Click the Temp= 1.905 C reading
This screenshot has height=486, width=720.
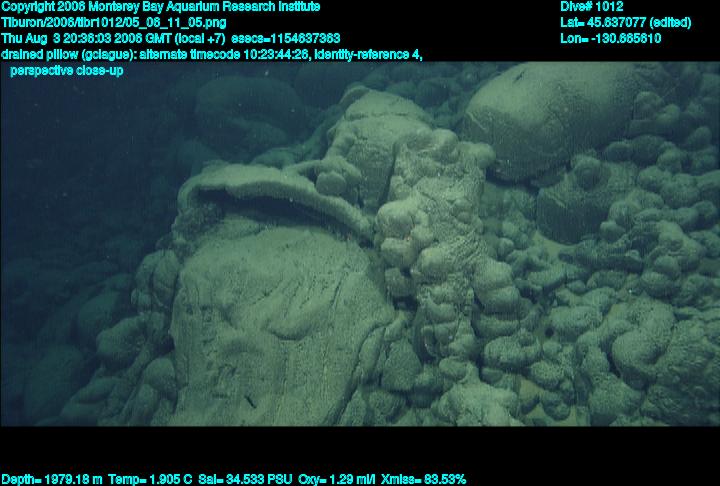click(150, 480)
